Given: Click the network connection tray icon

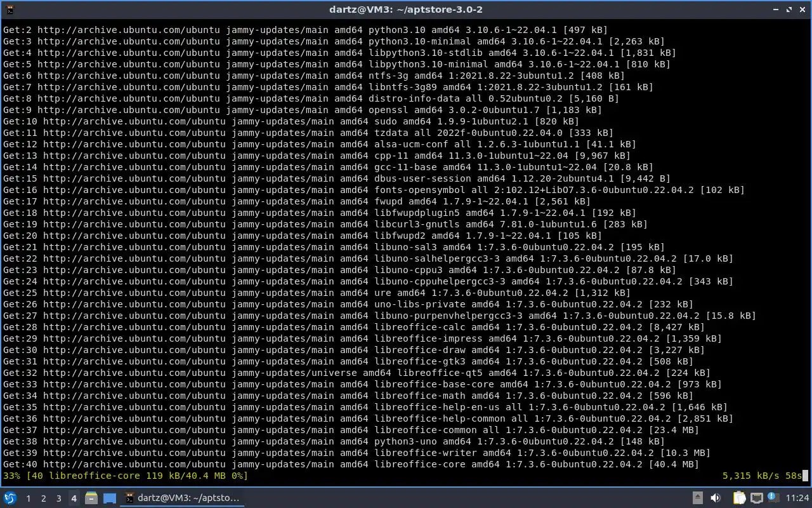Looking at the screenshot, I should click(756, 498).
